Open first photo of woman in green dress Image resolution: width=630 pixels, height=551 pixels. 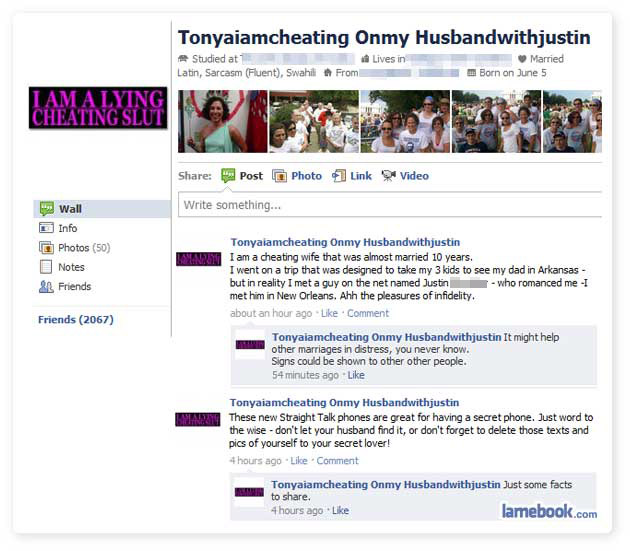(223, 121)
